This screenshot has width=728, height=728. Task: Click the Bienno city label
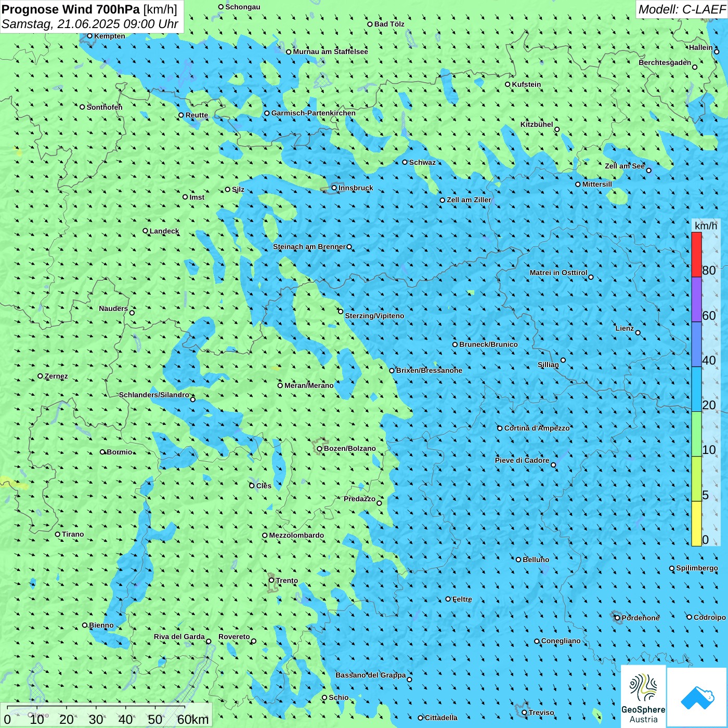101,625
